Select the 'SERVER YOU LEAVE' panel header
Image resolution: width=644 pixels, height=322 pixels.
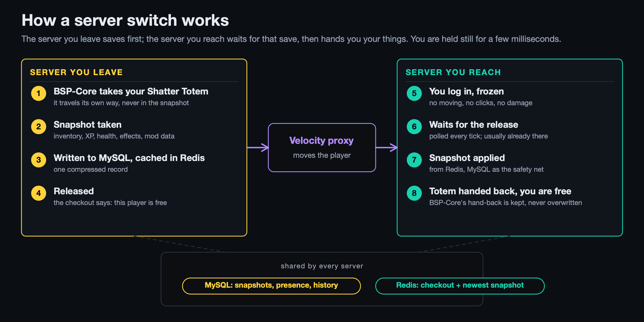pos(76,72)
